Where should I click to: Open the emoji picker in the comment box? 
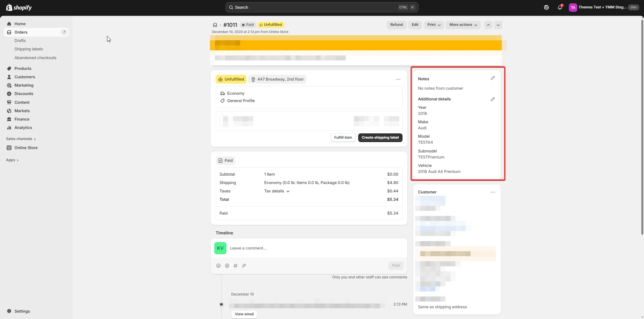click(218, 266)
